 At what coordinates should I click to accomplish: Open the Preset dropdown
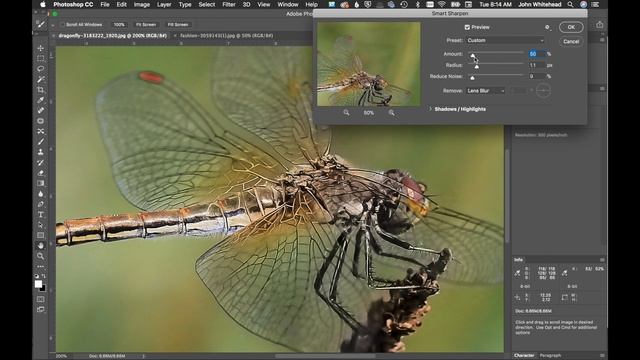point(505,40)
